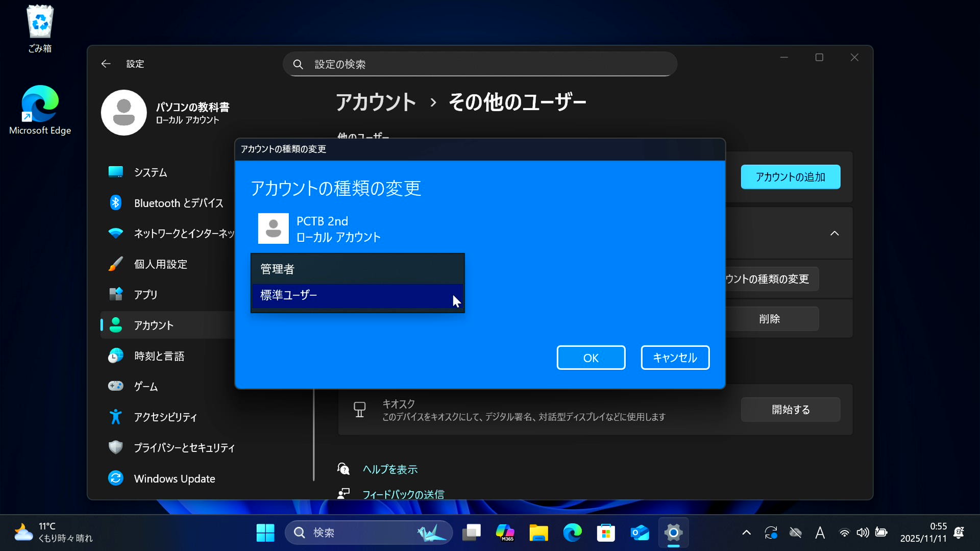Open ヘルプを表示 link

click(x=390, y=469)
